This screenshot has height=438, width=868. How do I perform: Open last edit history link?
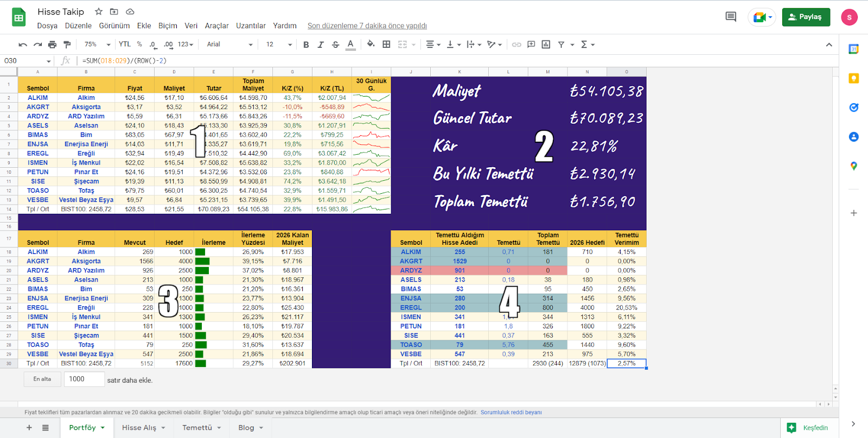pos(367,26)
